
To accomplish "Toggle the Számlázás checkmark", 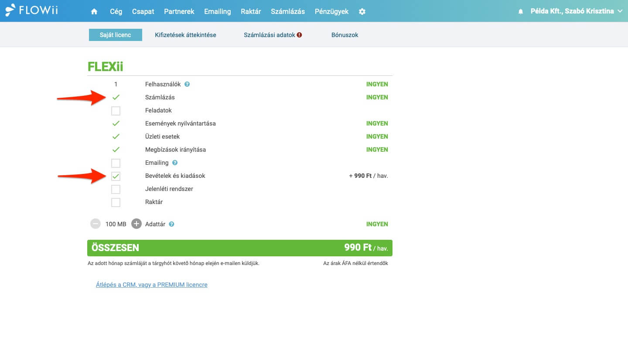I will 116,97.
